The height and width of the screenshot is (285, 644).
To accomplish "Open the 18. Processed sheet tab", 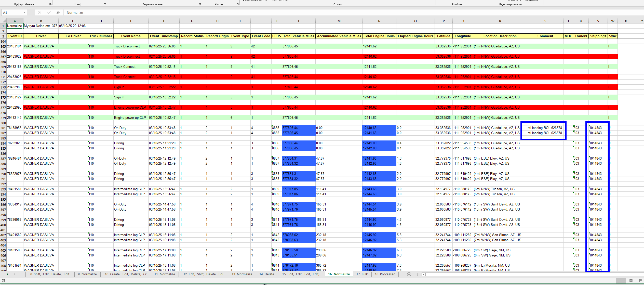I will pyautogui.click(x=385, y=274).
